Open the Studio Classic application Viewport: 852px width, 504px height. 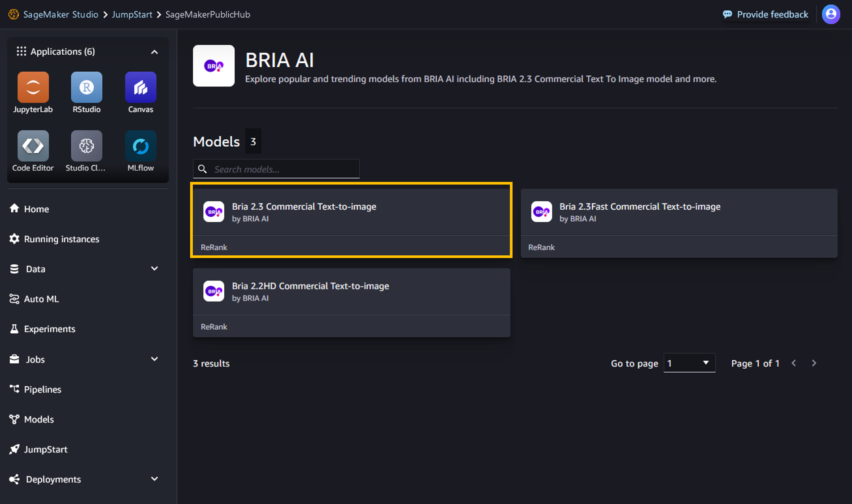coord(86,151)
